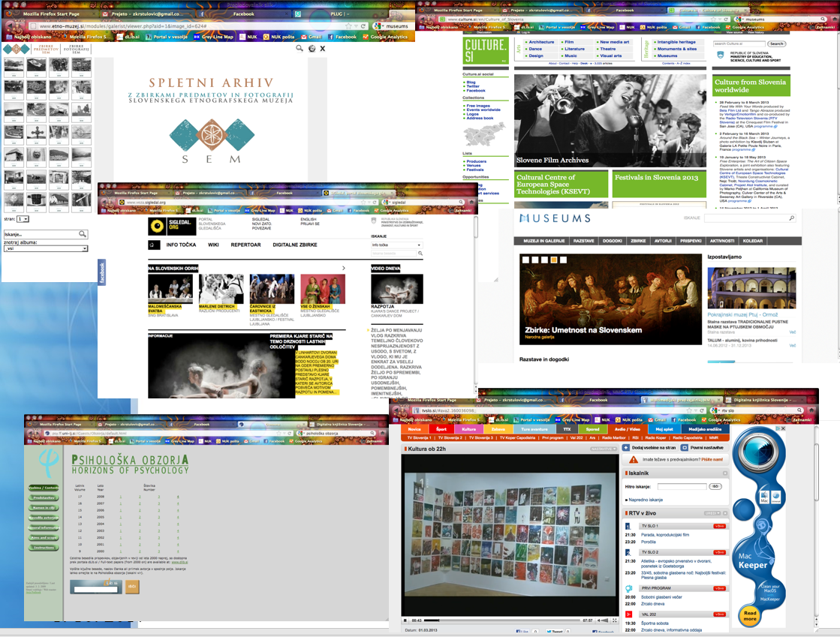The image size is (840, 637).
Task: Click the bookmark star in etno-muzej address bar
Action: 349,26
